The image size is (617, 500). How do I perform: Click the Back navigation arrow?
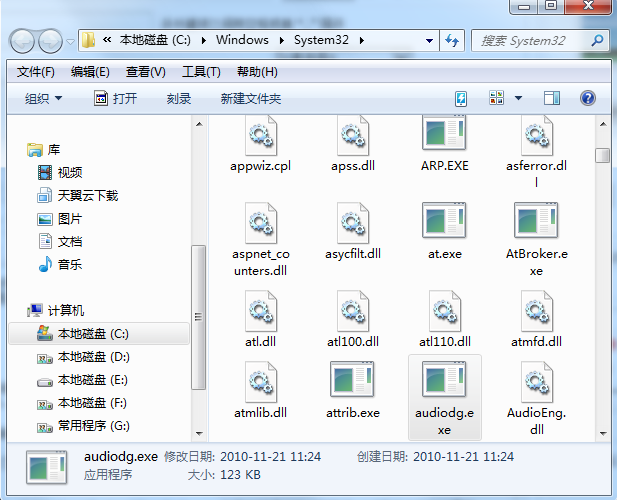22,41
